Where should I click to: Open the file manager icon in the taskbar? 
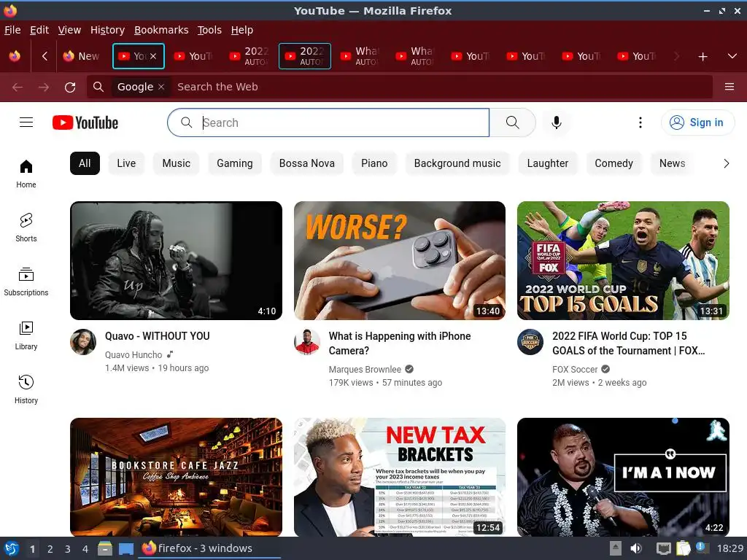coord(105,548)
